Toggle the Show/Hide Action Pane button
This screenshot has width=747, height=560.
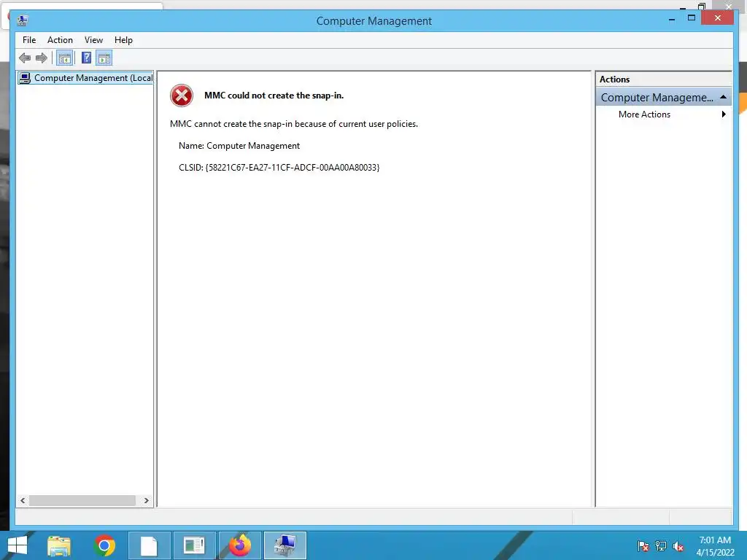click(x=104, y=58)
